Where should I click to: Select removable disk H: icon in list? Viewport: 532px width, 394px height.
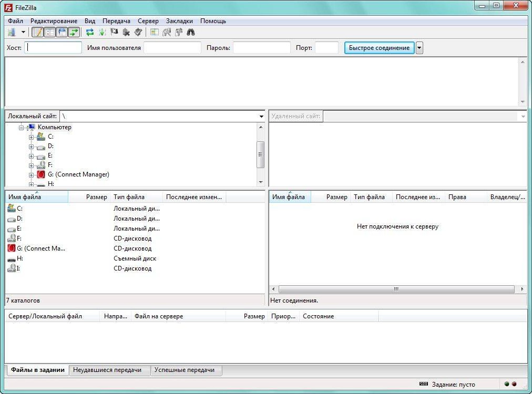pyautogui.click(x=12, y=259)
